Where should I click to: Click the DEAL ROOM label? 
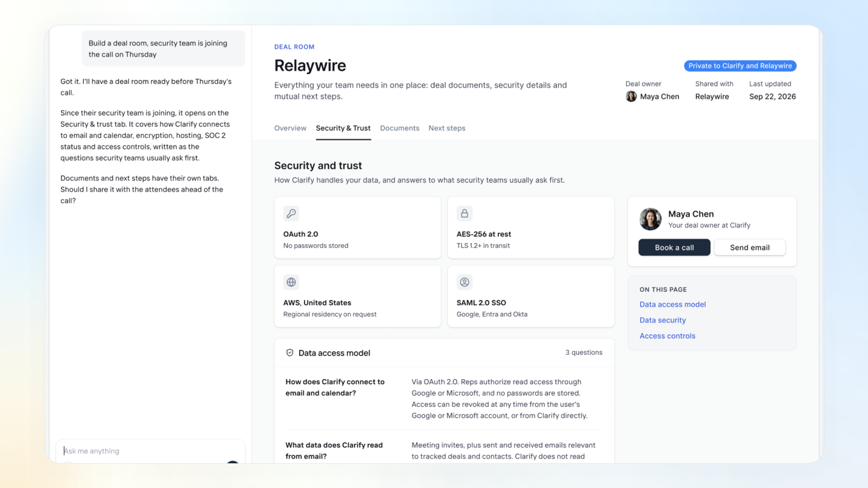point(294,47)
